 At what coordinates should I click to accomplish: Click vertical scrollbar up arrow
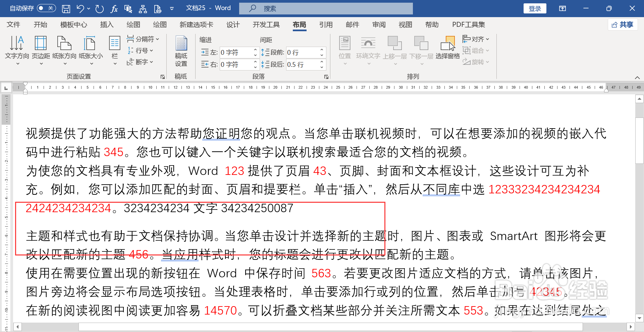(x=639, y=99)
